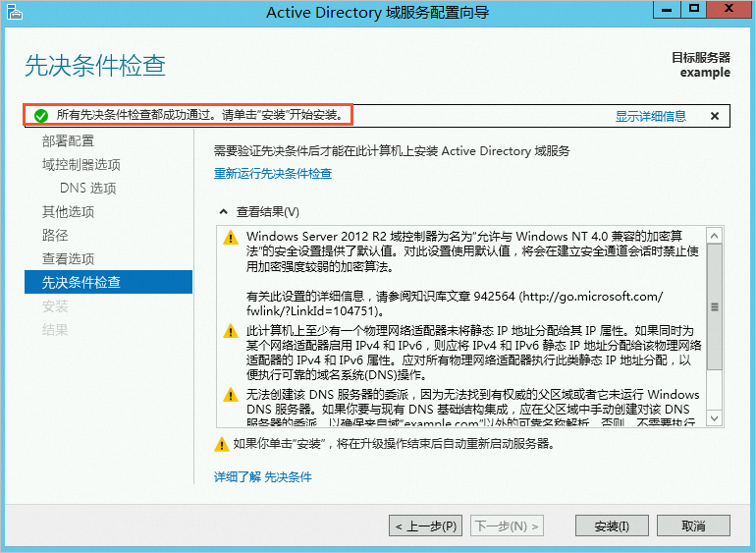This screenshot has height=553, width=756.
Task: Go to 部署配置 step
Action: tap(68, 140)
